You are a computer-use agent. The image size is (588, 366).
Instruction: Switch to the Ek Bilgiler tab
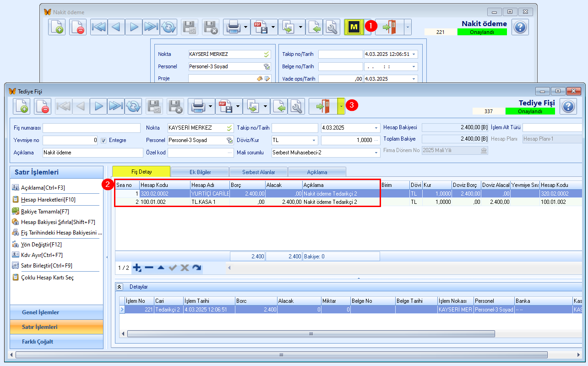200,172
